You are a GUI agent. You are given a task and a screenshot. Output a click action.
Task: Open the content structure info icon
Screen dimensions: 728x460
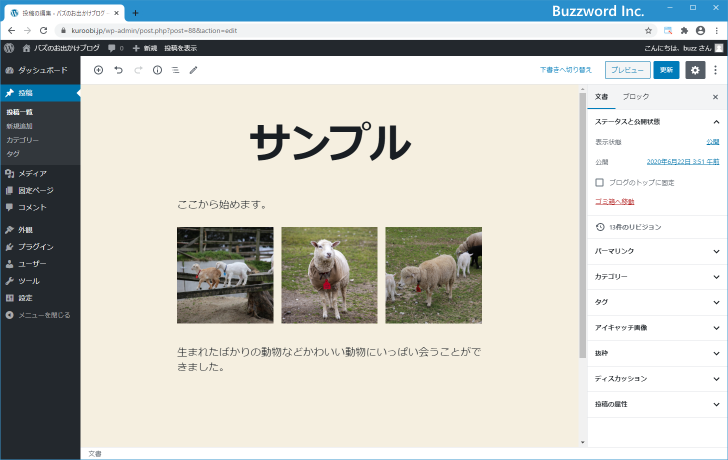[157, 70]
